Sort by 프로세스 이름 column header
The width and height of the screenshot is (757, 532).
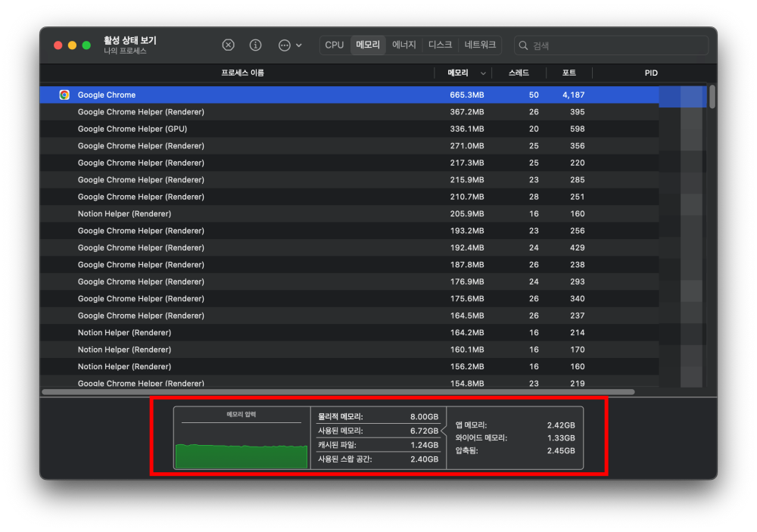(x=242, y=73)
